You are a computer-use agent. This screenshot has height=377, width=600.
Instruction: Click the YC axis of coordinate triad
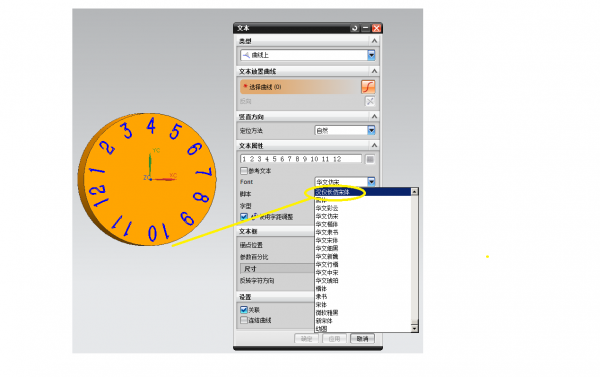coord(150,165)
